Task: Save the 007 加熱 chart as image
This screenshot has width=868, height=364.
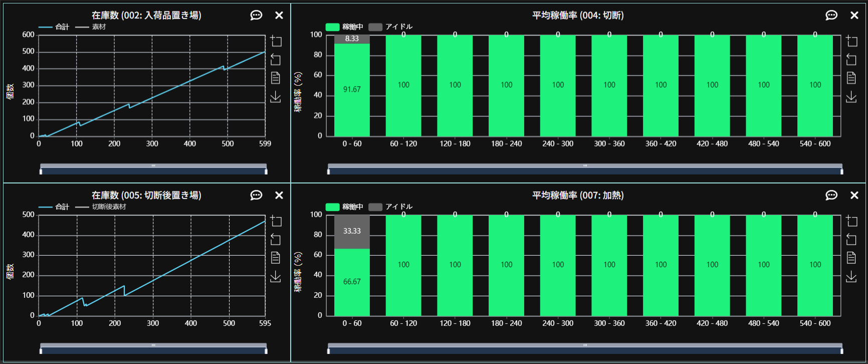Action: (x=851, y=277)
